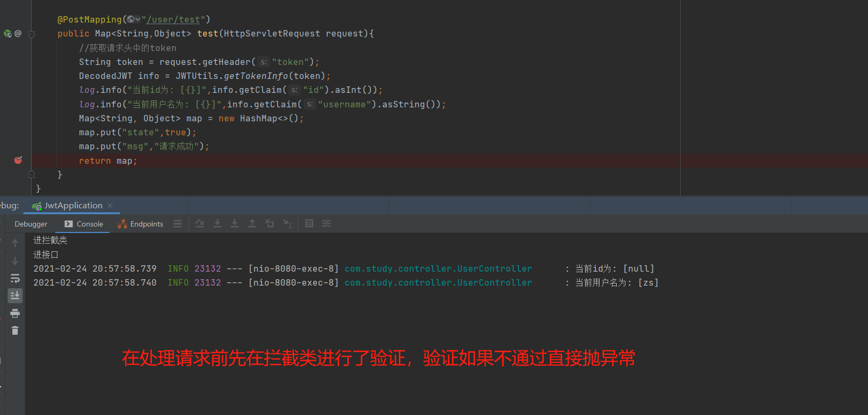868x415 pixels.
Task: Toggle Scroll to End in console
Action: pos(15,295)
